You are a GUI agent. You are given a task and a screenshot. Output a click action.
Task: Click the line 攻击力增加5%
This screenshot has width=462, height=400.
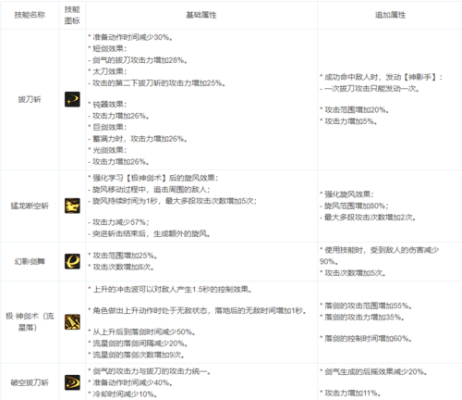[349, 122]
